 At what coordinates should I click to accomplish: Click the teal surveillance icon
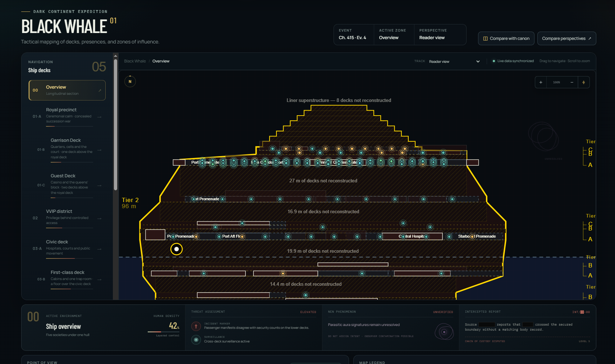pos(196,340)
